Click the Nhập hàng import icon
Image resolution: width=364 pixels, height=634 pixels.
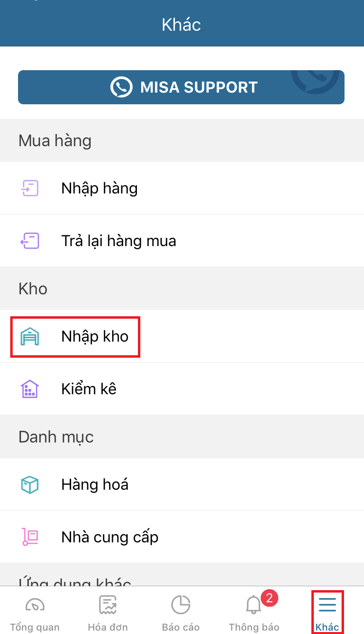30,188
